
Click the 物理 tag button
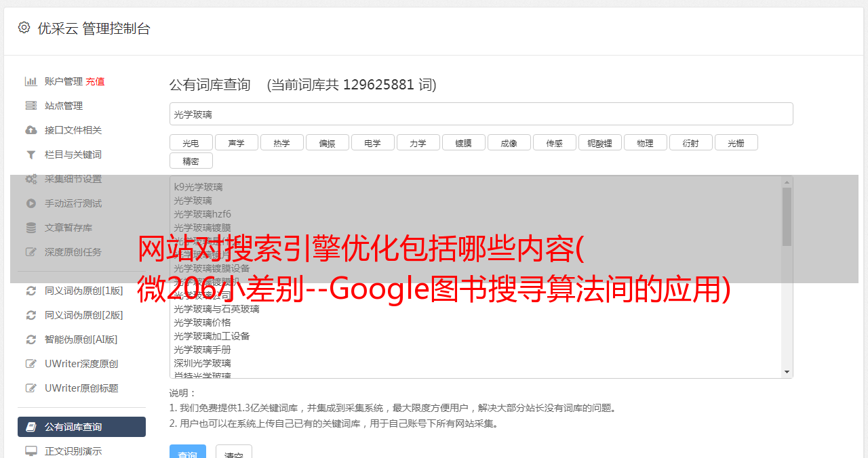pos(645,142)
